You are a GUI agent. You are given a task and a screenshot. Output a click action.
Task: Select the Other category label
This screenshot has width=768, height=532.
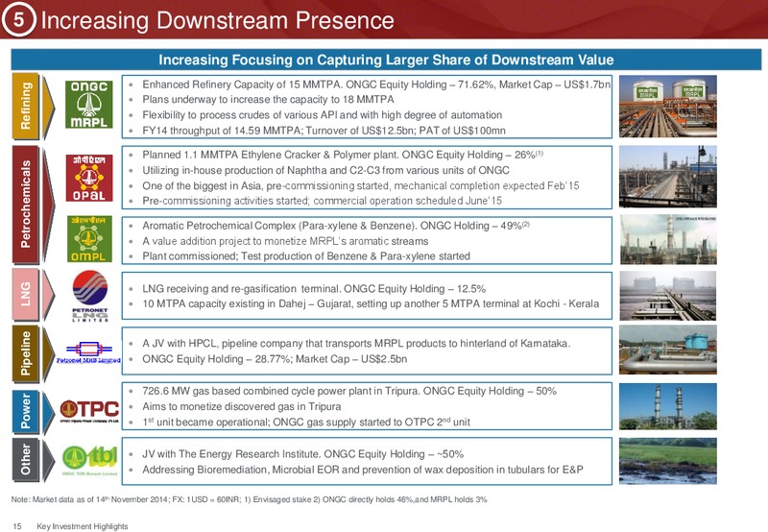coord(26,460)
